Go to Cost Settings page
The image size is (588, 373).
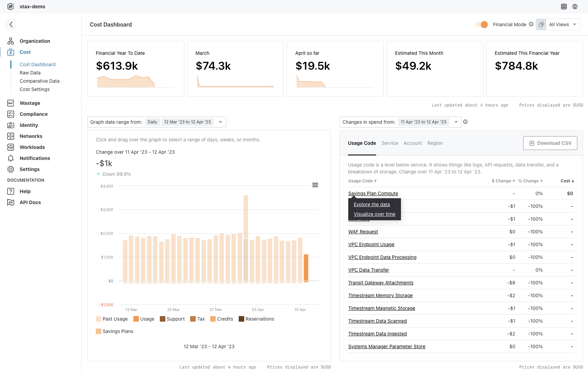pos(34,89)
